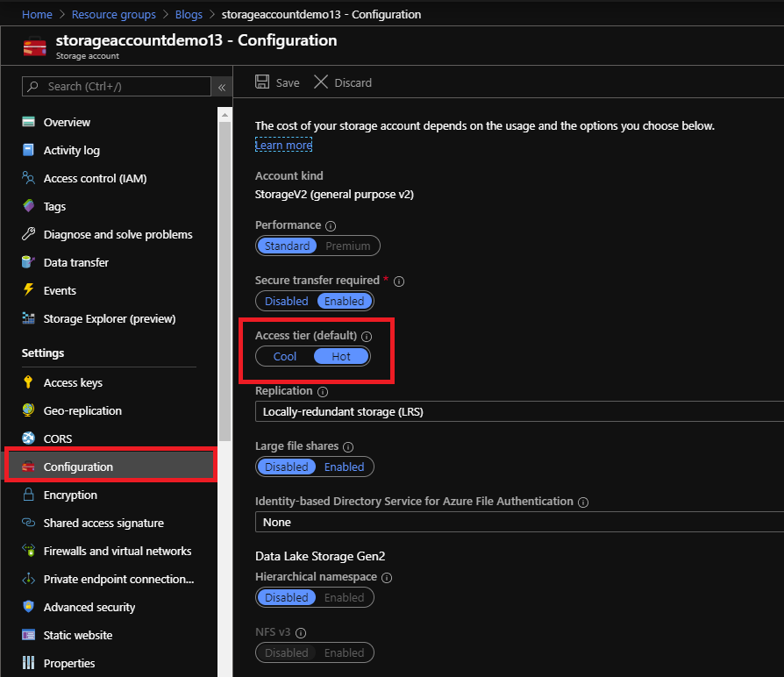The height and width of the screenshot is (677, 784).
Task: Set Performance to Premium
Action: (x=348, y=246)
